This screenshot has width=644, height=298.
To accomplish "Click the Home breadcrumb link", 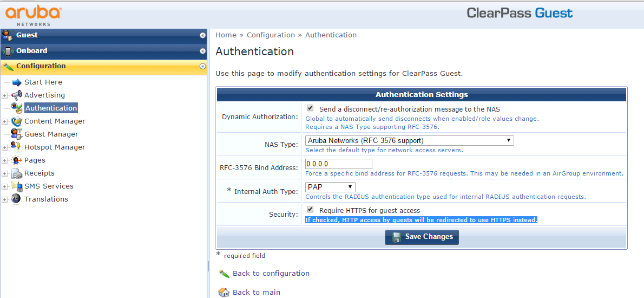I will click(x=226, y=35).
